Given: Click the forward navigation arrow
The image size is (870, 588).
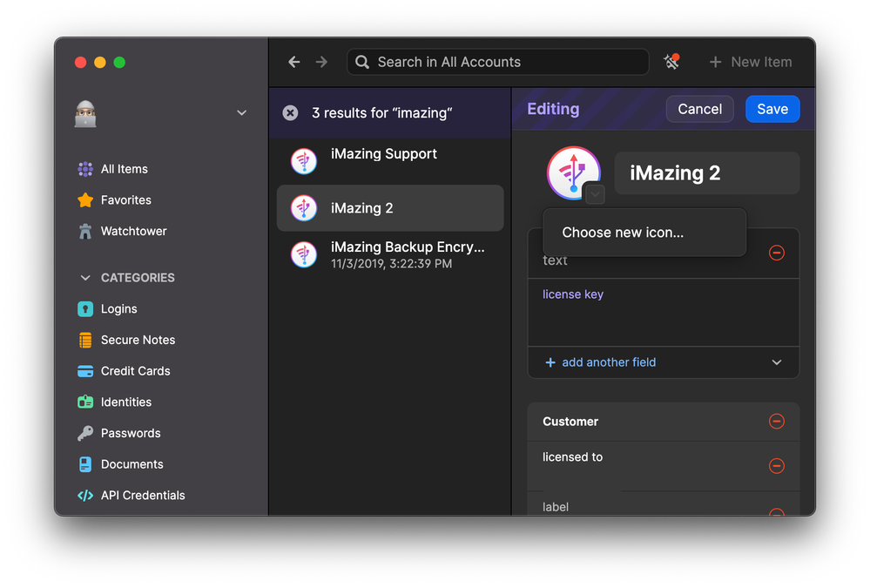Looking at the screenshot, I should tap(321, 62).
